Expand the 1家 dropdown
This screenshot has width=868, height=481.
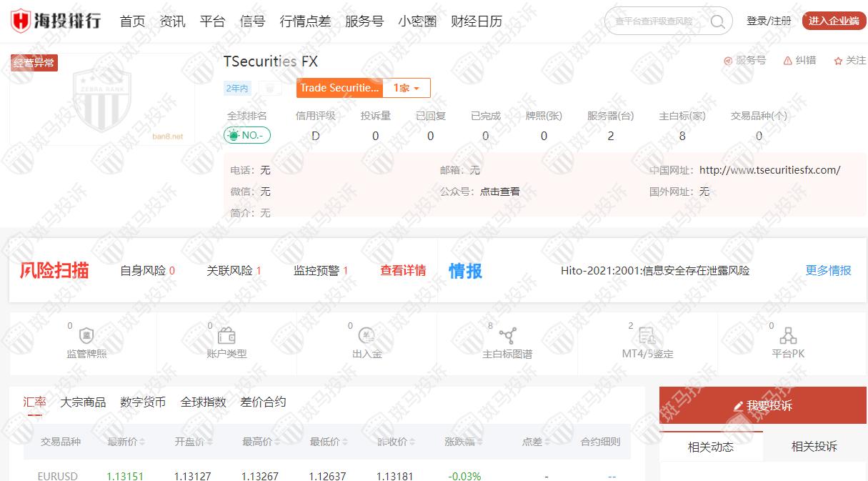[406, 88]
